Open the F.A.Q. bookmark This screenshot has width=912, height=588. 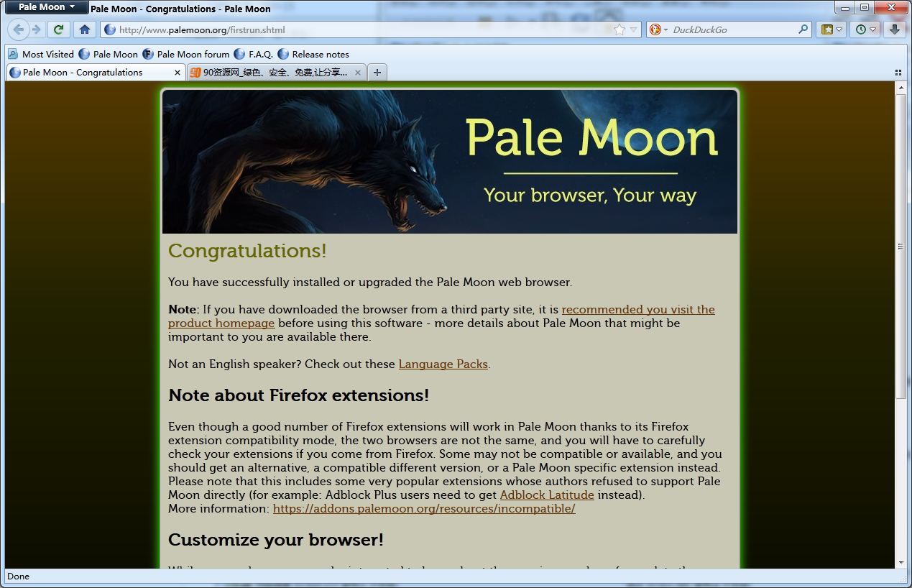(254, 54)
